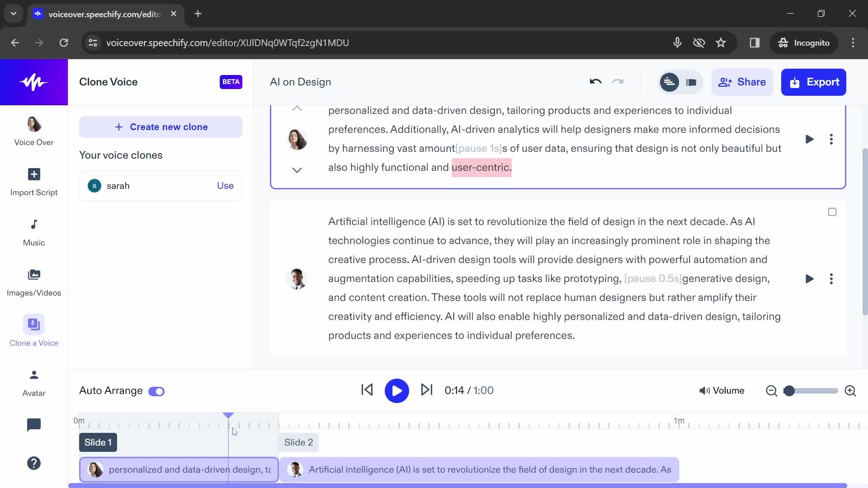Open Export menu
The height and width of the screenshot is (488, 868).
[x=813, y=82]
